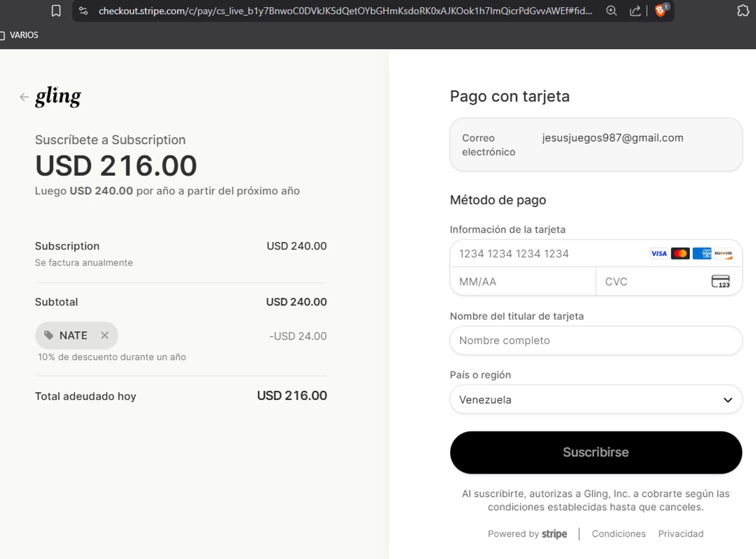Click the Subscription line item name
The image size is (756, 559).
67,246
